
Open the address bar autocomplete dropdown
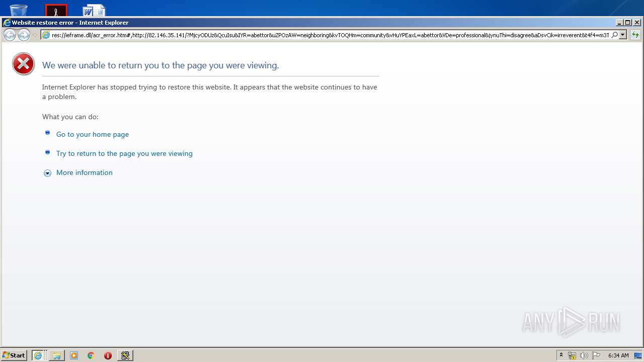tap(623, 35)
